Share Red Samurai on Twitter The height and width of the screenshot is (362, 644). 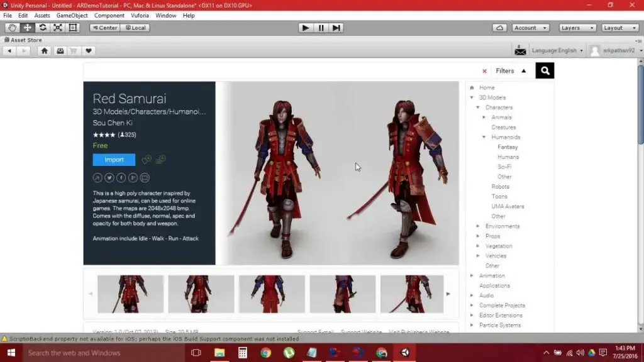click(109, 178)
